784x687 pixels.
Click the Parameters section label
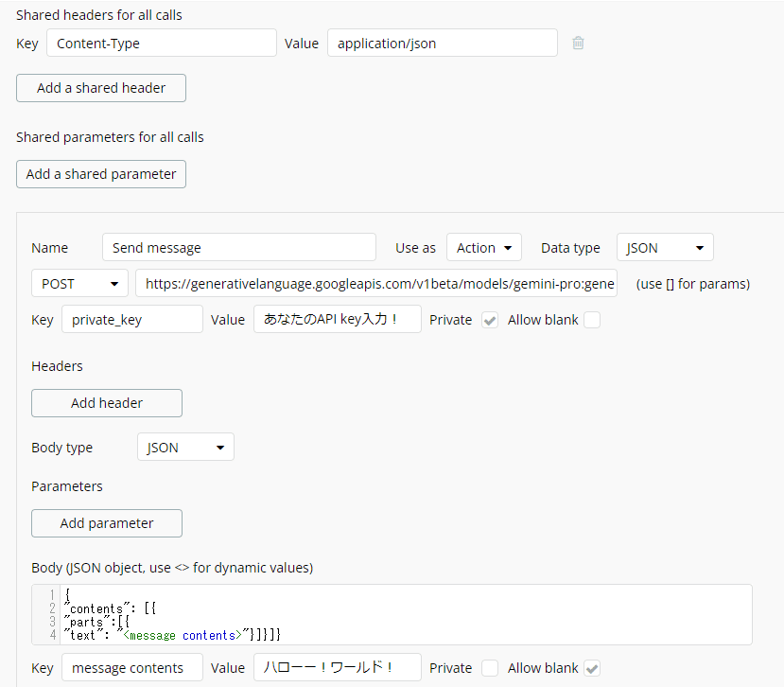(67, 486)
